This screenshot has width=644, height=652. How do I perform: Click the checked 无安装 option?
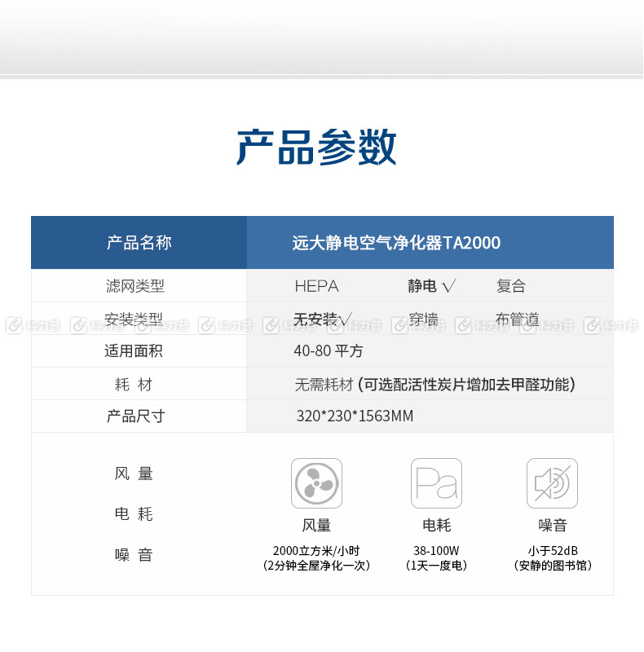click(x=323, y=319)
